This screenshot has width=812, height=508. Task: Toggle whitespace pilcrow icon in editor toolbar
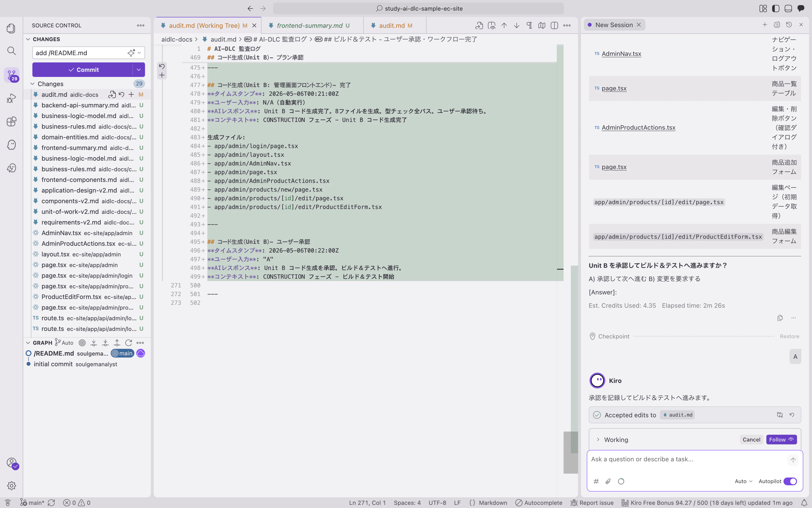click(529, 26)
